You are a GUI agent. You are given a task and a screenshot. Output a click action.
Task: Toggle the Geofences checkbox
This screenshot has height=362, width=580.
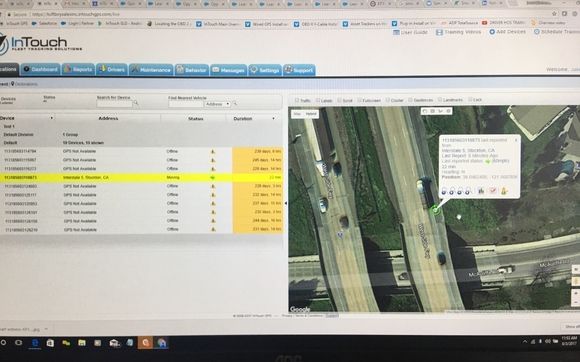point(410,100)
